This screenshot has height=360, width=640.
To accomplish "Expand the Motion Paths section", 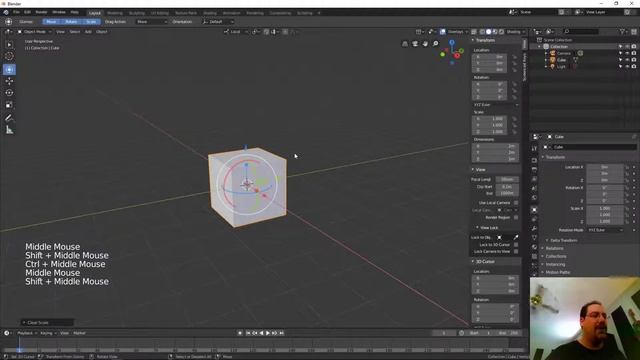I will click(557, 272).
